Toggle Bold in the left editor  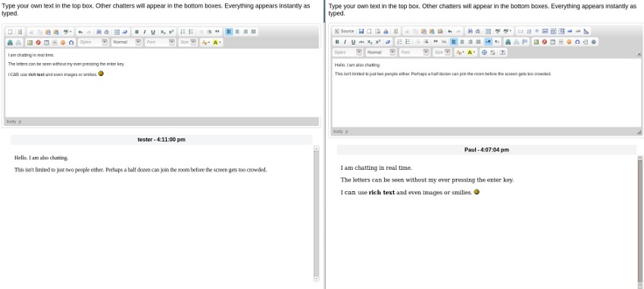[137, 32]
